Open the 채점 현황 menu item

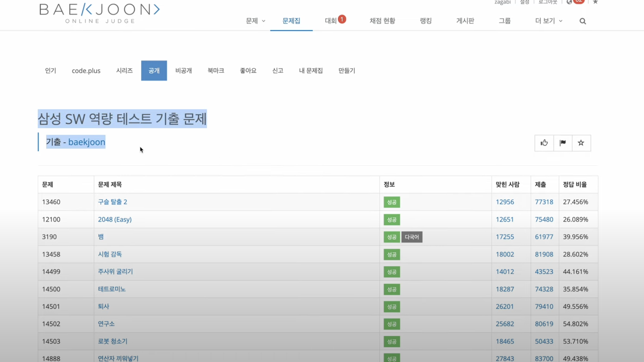pos(382,21)
